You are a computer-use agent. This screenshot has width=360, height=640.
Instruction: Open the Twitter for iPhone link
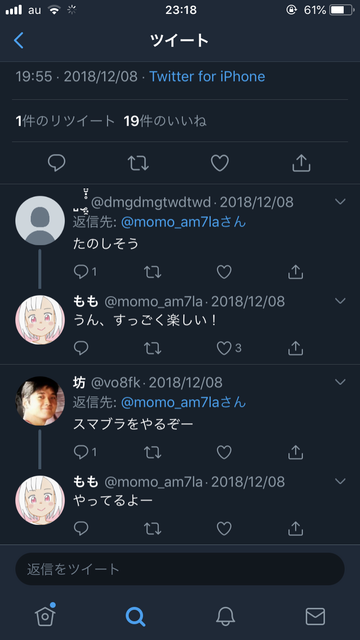click(207, 76)
